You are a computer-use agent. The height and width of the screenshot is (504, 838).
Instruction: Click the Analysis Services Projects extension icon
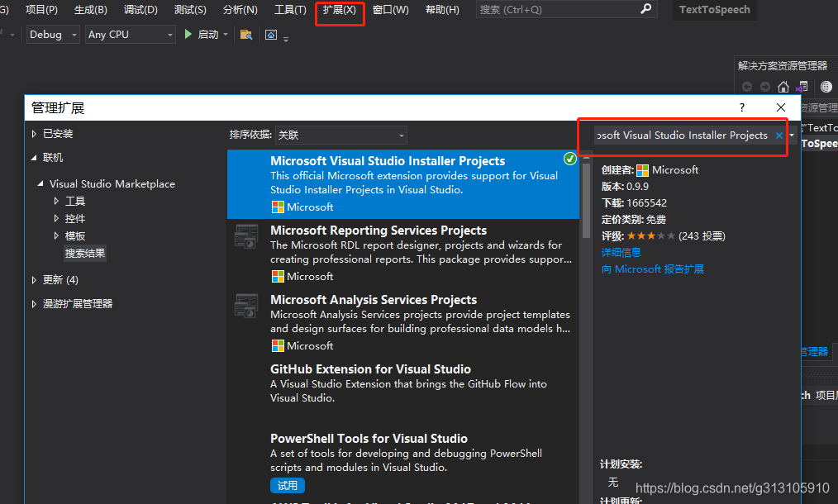[x=246, y=306]
